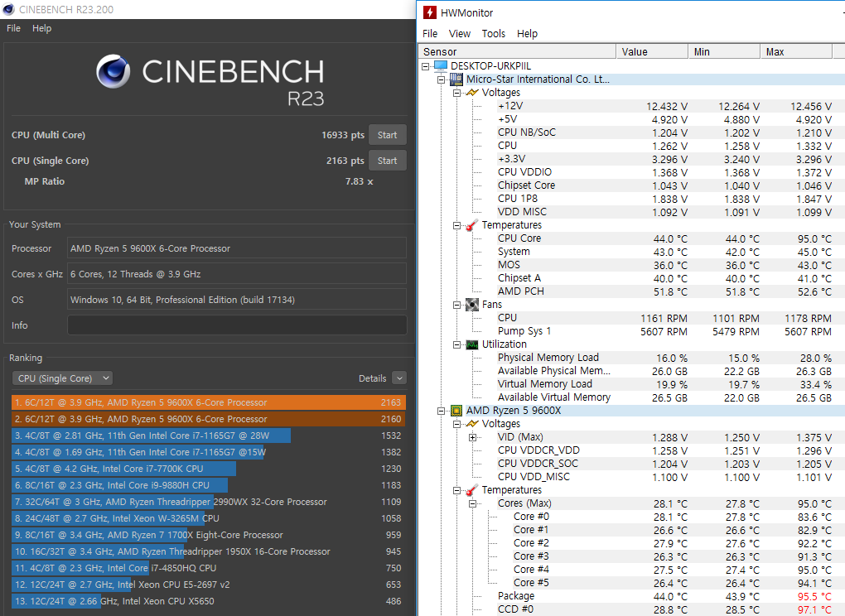845x616 pixels.
Task: Select Threadripper 1950X ranking row
Action: pyautogui.click(x=209, y=552)
